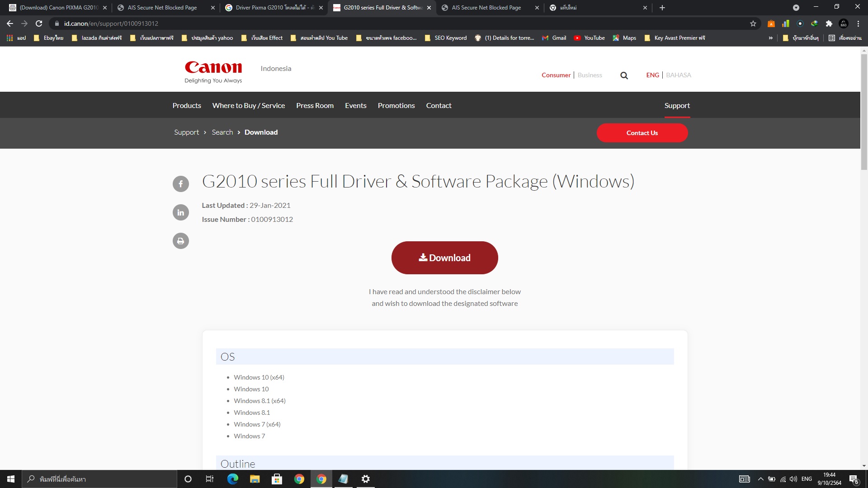Open Settings gear in taskbar
Image resolution: width=868 pixels, height=488 pixels.
pyautogui.click(x=366, y=479)
